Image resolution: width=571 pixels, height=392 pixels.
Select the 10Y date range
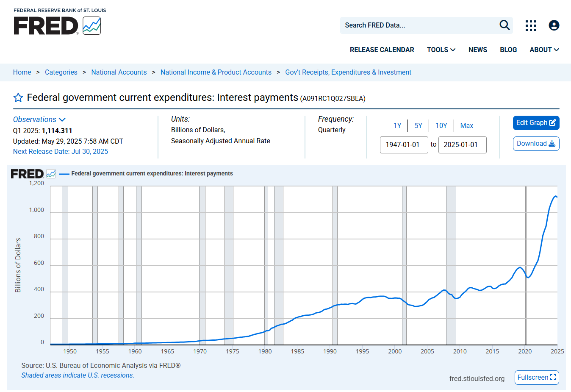coord(441,125)
